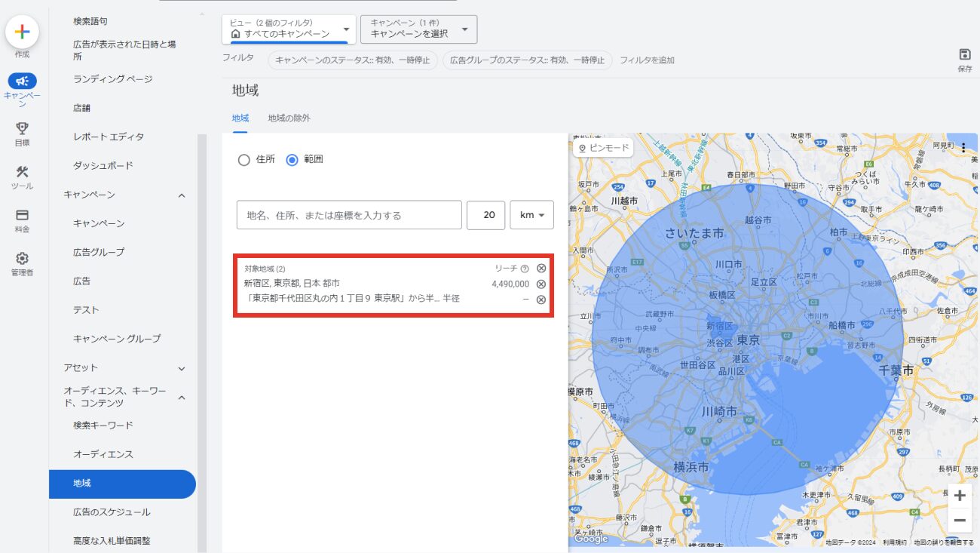Collapse the キャンペーン section in sidebar
The image size is (980, 553).
[182, 195]
